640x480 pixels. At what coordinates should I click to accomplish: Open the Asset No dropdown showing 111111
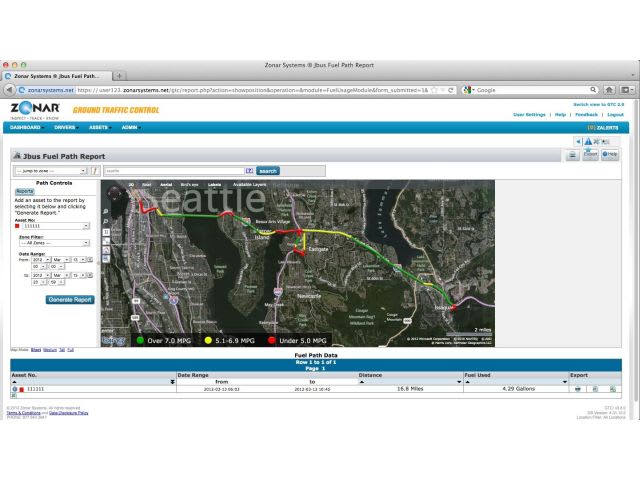[56, 226]
